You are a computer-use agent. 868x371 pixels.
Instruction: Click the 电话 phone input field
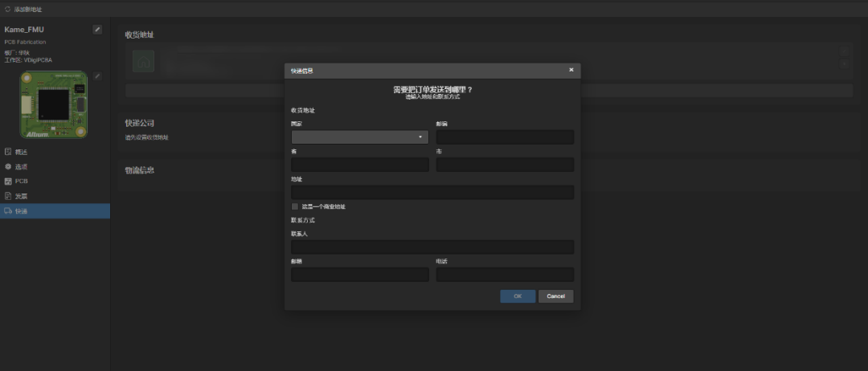505,275
